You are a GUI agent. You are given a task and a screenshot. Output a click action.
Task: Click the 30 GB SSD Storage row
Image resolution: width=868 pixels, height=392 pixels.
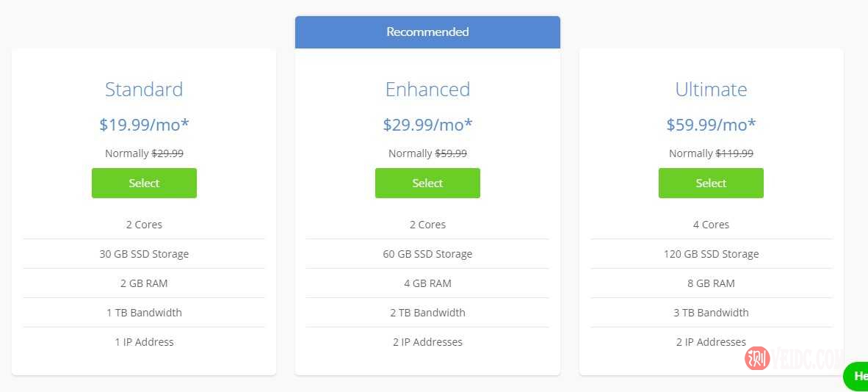144,254
